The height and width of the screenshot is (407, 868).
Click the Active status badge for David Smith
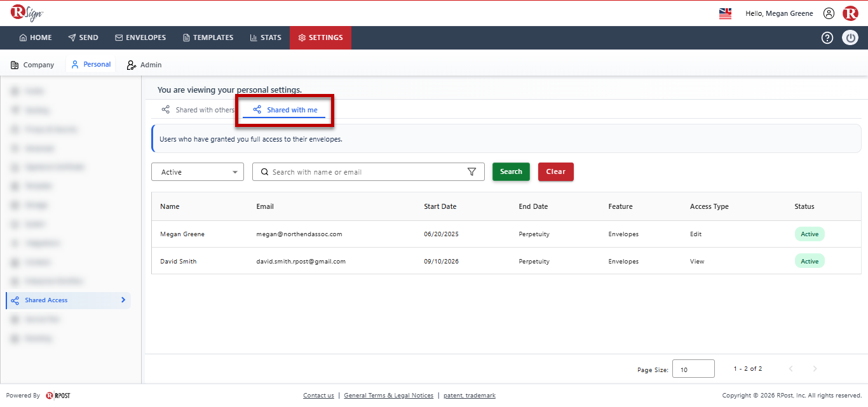pyautogui.click(x=810, y=261)
